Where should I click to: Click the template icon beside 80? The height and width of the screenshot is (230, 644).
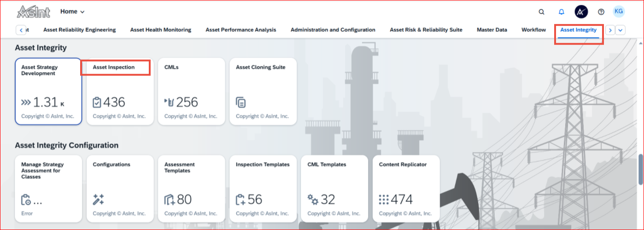pos(170,200)
